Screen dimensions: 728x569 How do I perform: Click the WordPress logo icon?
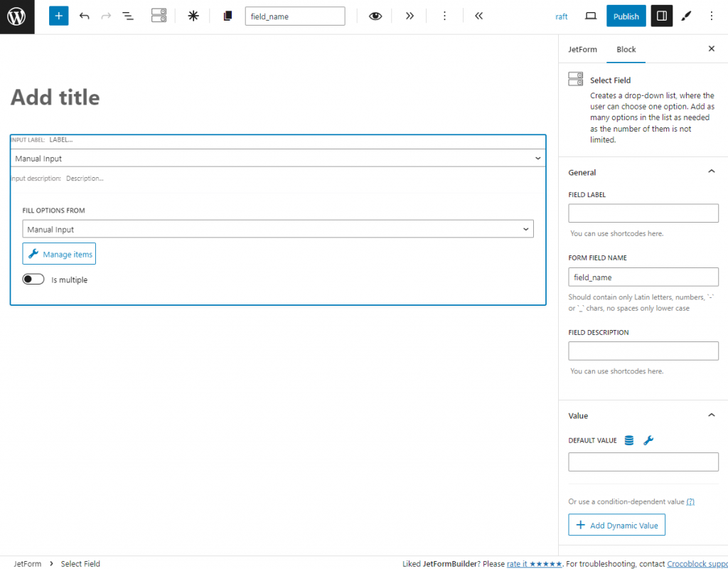click(16, 16)
